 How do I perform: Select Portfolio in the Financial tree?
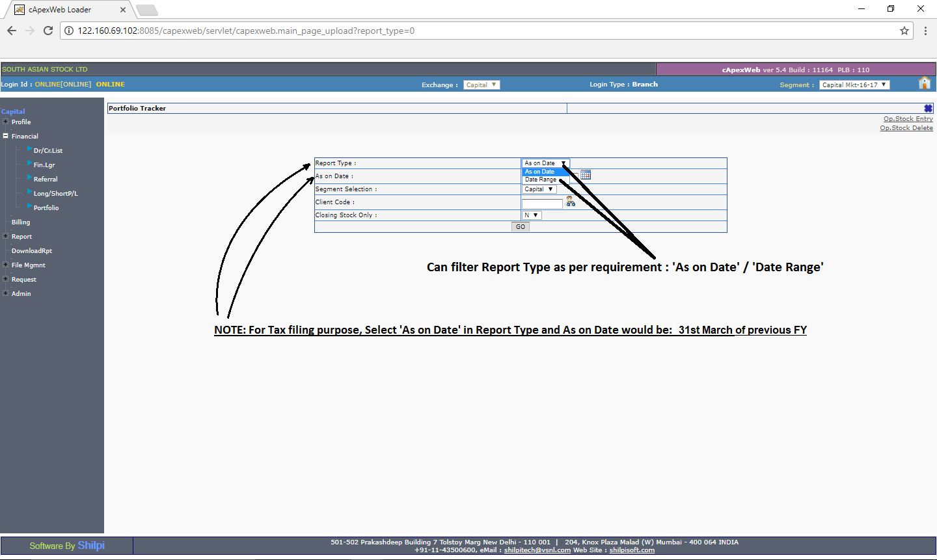(46, 208)
